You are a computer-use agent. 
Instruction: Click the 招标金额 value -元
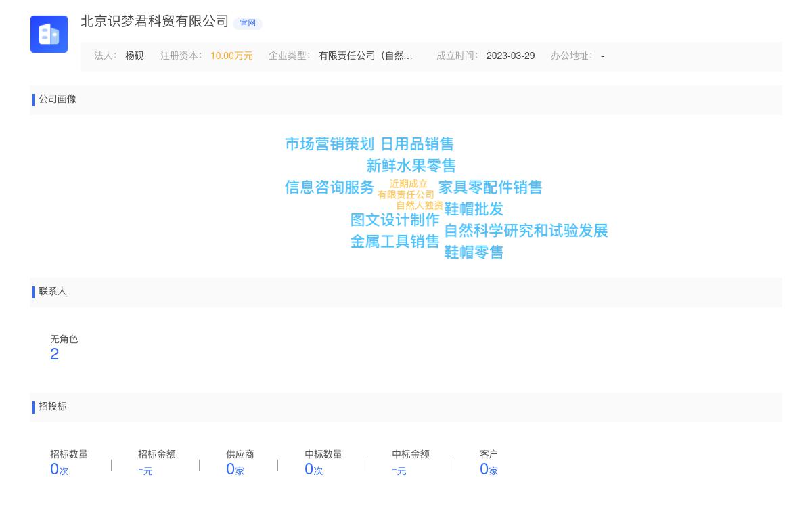pos(145,470)
